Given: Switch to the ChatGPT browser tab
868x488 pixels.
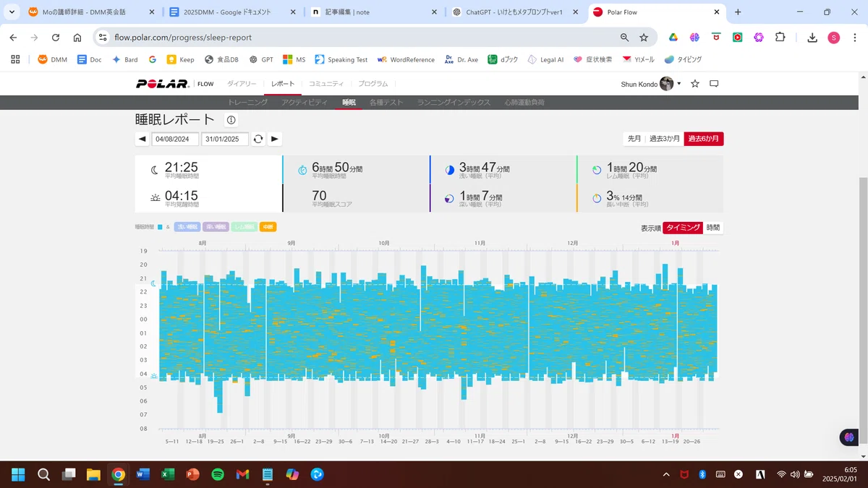Looking at the screenshot, I should coord(514,12).
